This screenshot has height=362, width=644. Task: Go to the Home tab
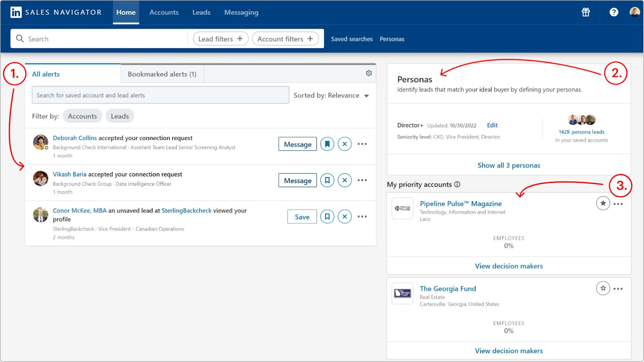pyautogui.click(x=126, y=12)
